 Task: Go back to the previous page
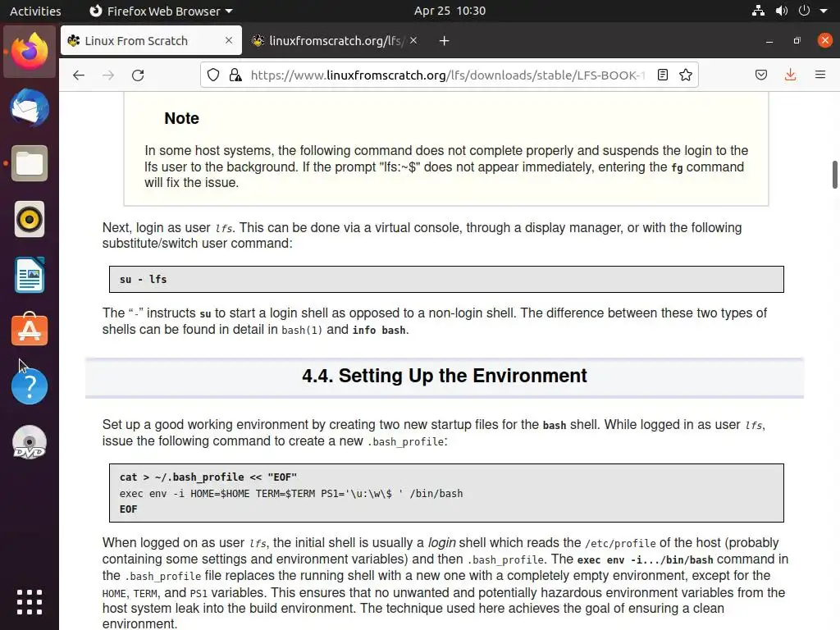79,75
